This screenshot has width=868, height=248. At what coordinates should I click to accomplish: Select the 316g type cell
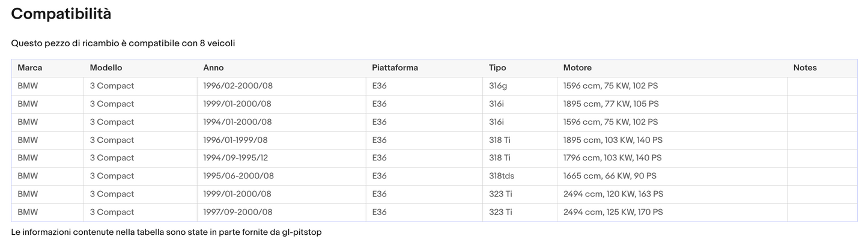click(x=498, y=86)
